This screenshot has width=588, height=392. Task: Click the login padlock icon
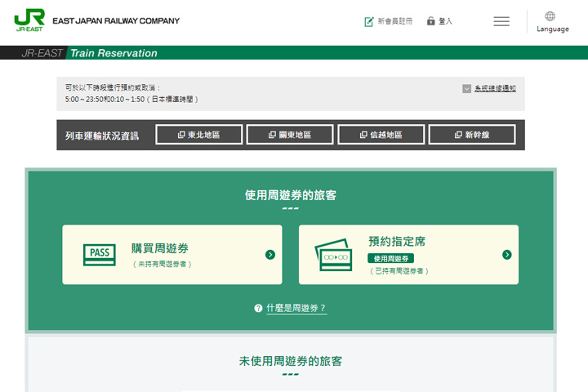(x=431, y=21)
